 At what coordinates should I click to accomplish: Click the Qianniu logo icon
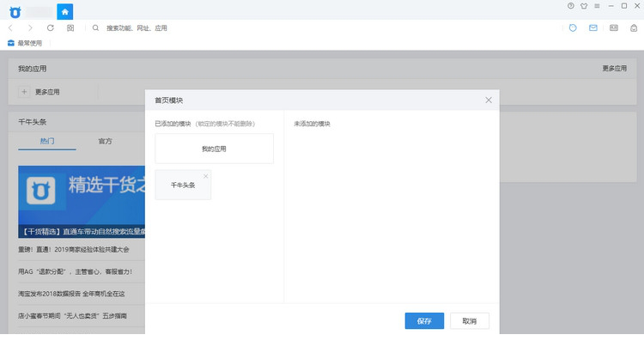point(15,12)
